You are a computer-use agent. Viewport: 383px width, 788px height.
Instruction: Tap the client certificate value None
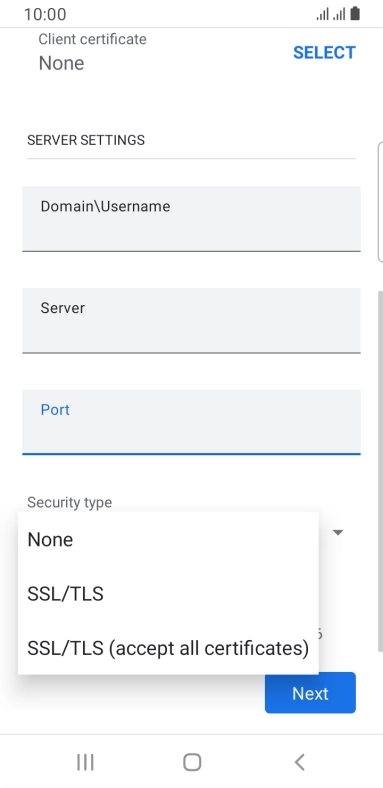pyautogui.click(x=61, y=63)
